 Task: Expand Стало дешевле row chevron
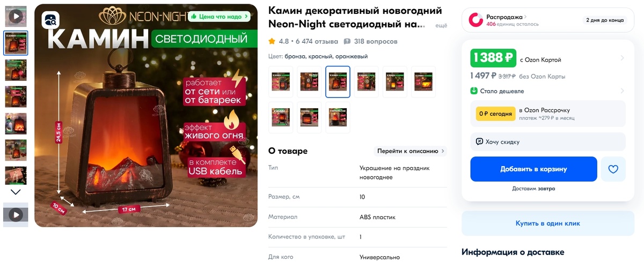[x=622, y=91]
